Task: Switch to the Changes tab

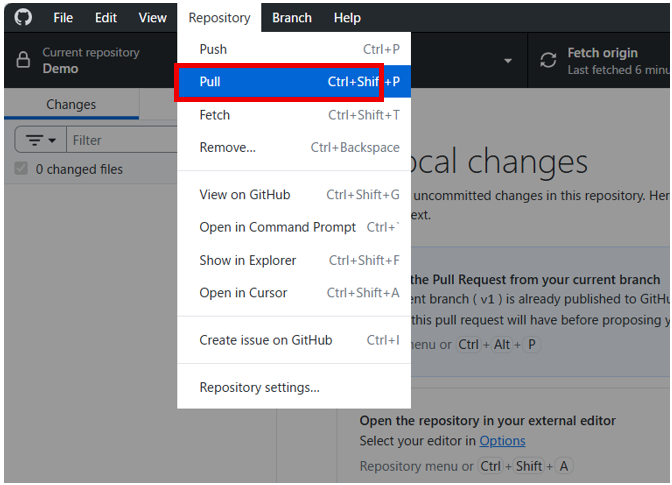Action: coord(71,104)
